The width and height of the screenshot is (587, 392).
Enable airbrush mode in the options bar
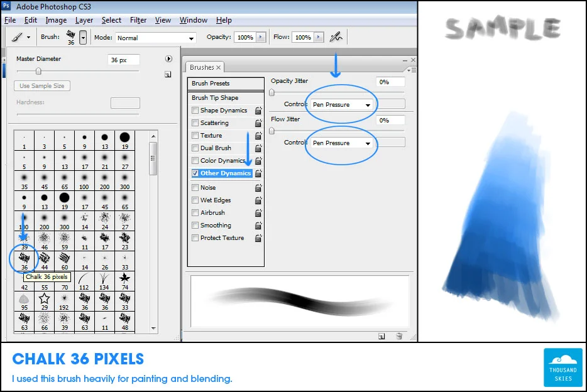coord(336,36)
